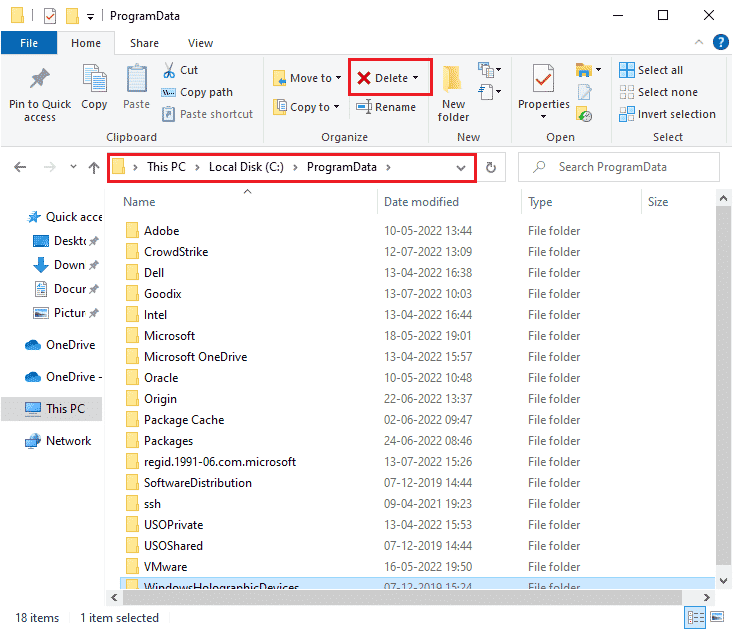Click the Cut scissors button
733x630 pixels.
pyautogui.click(x=180, y=70)
